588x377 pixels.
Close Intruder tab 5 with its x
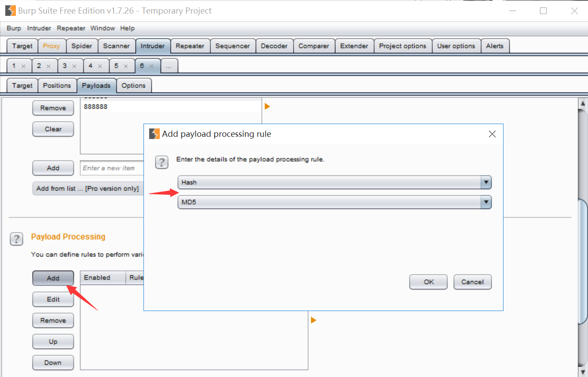[126, 66]
